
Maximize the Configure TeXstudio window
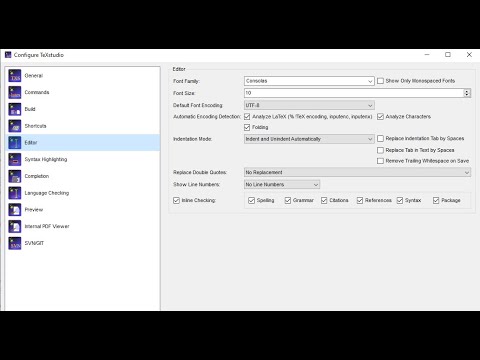(x=448, y=55)
